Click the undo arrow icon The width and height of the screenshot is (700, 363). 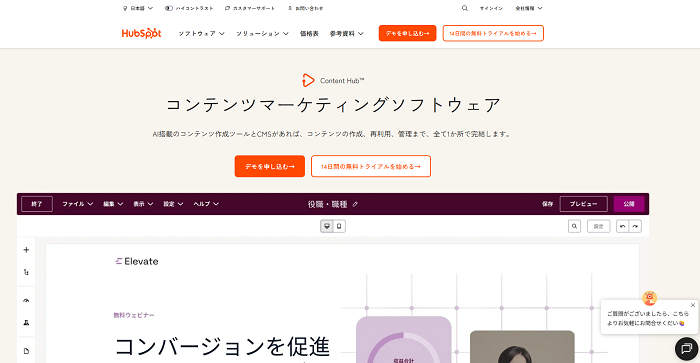click(622, 226)
